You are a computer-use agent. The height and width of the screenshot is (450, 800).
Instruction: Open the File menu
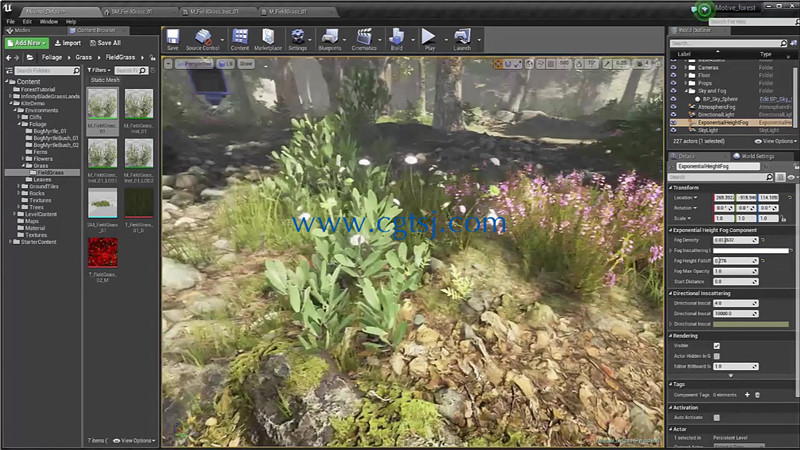point(11,21)
